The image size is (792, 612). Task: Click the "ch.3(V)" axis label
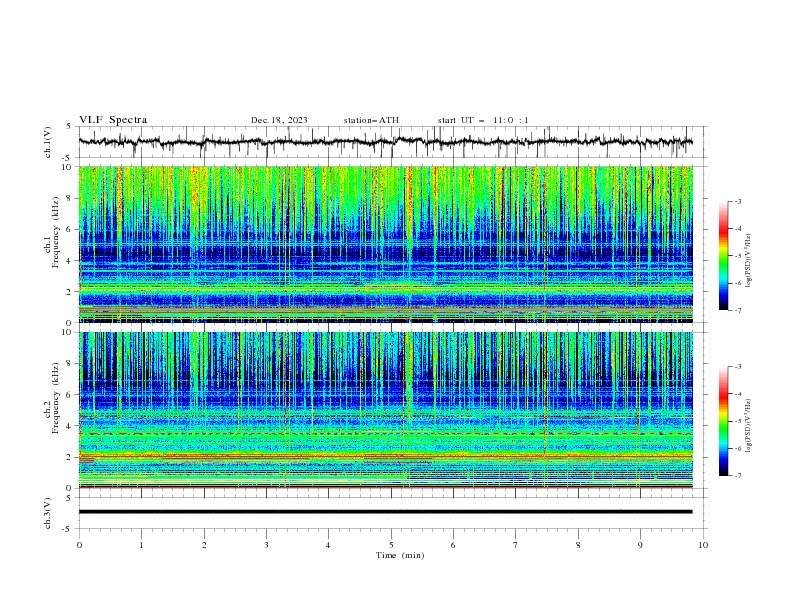(x=48, y=513)
